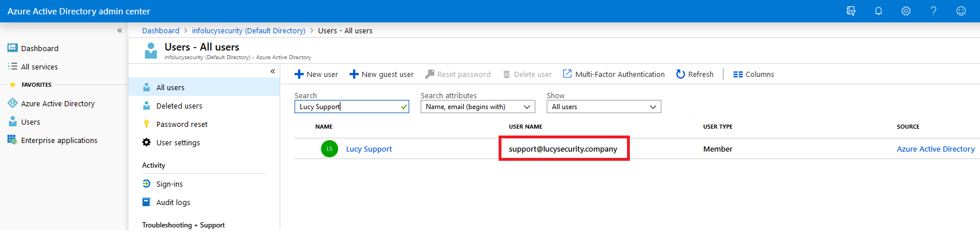Viewport: 980px width, 232px height.
Task: Click the Delete user button
Action: (x=527, y=74)
